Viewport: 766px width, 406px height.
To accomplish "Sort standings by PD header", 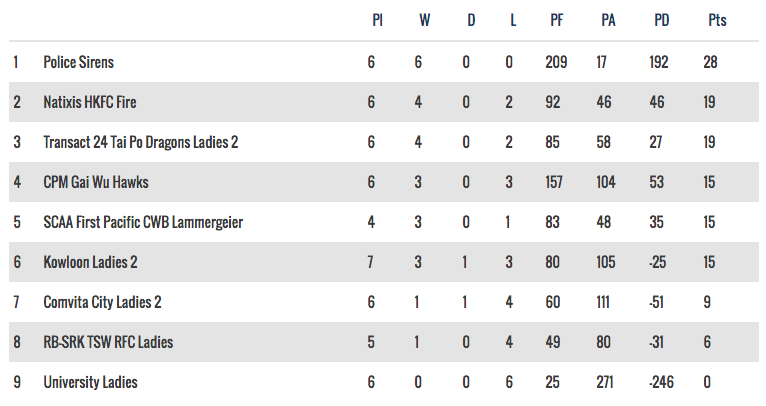I will pos(661,20).
